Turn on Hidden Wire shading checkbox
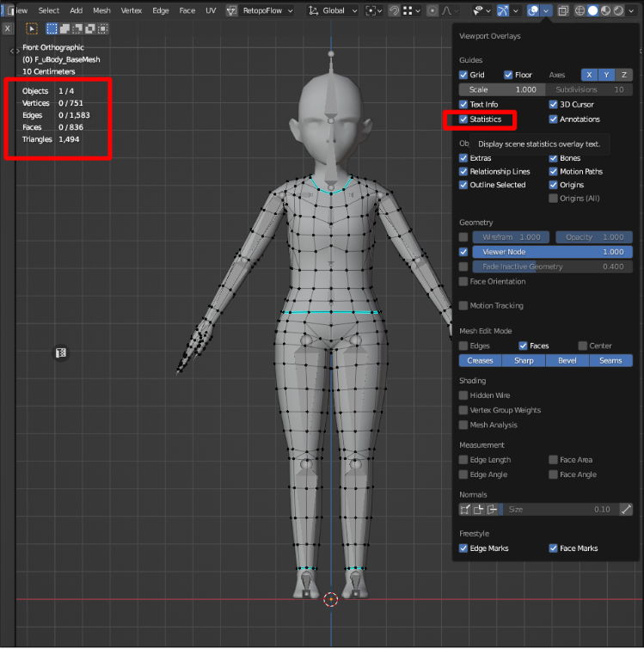644x649 pixels. pyautogui.click(x=464, y=395)
